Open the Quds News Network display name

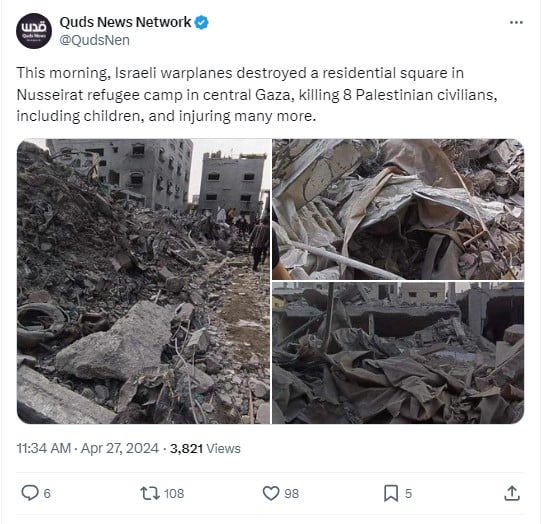point(125,22)
